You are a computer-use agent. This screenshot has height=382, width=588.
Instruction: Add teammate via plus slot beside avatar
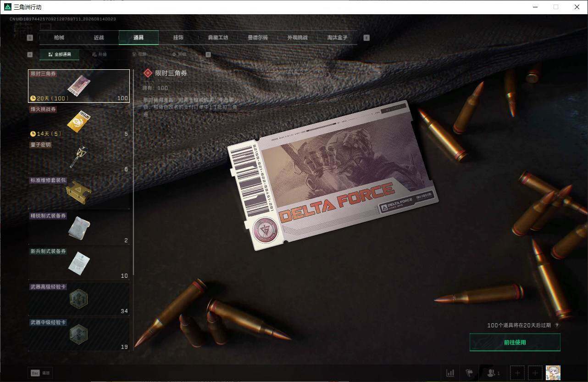[x=535, y=373]
